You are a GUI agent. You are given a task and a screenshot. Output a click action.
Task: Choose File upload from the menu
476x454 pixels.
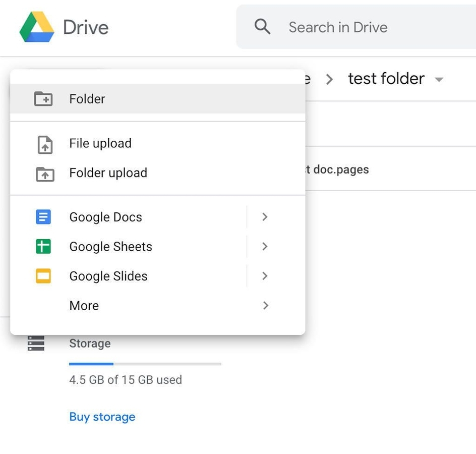pyautogui.click(x=100, y=144)
